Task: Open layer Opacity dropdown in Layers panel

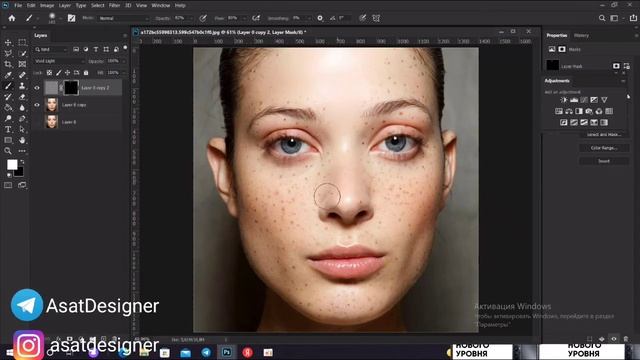Action: [124, 61]
